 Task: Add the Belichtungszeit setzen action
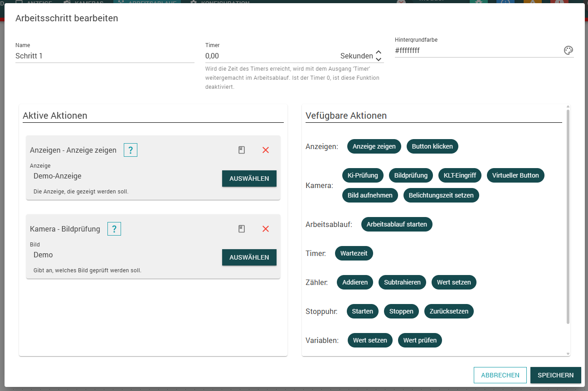441,195
